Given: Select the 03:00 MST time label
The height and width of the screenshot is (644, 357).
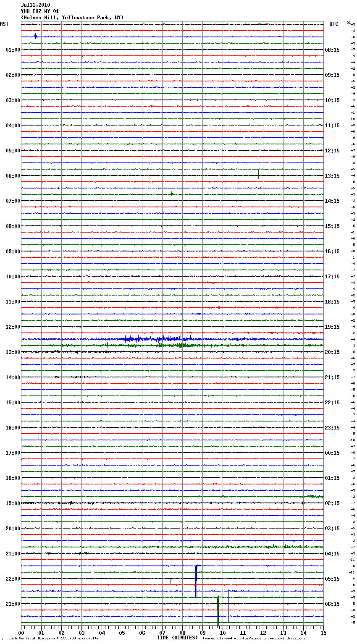Looking at the screenshot, I should [x=13, y=100].
